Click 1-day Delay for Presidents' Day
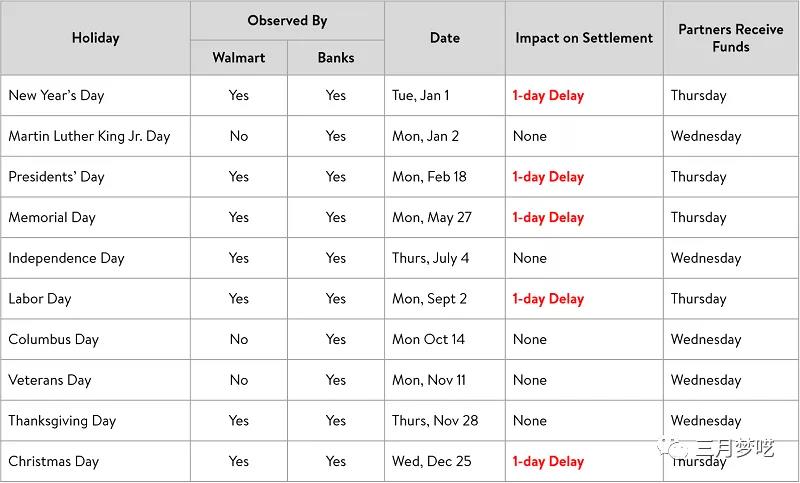 (x=548, y=177)
